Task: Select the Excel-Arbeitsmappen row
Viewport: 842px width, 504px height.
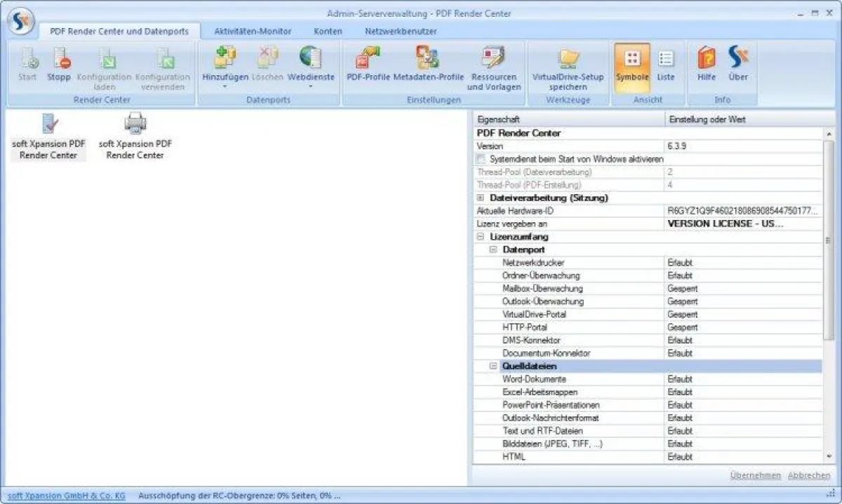Action: pos(648,393)
